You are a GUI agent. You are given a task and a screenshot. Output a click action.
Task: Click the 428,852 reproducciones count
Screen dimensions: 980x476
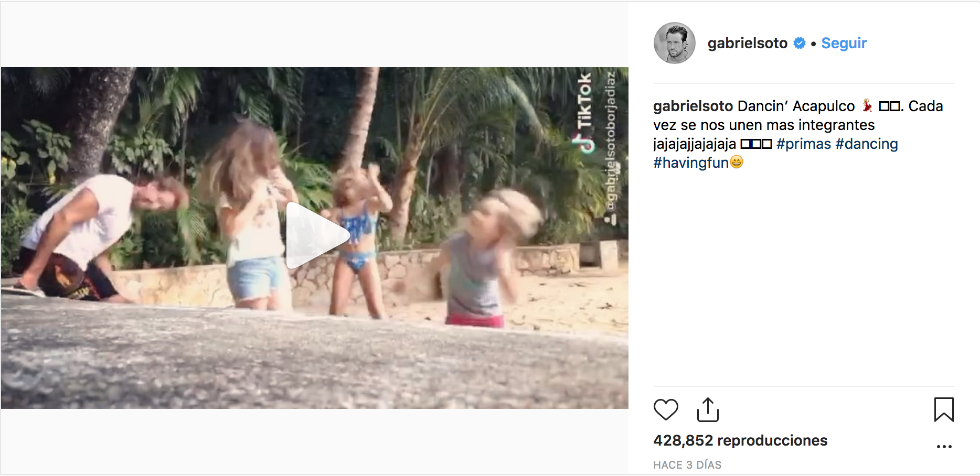click(x=740, y=440)
